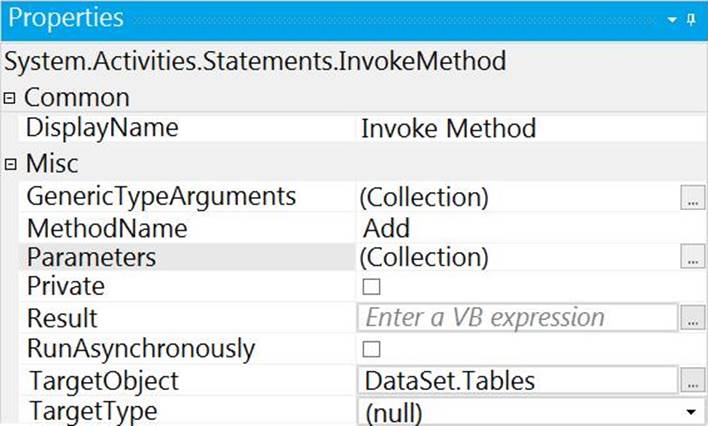
Task: Click the Properties panel title bar
Action: (x=300, y=19)
